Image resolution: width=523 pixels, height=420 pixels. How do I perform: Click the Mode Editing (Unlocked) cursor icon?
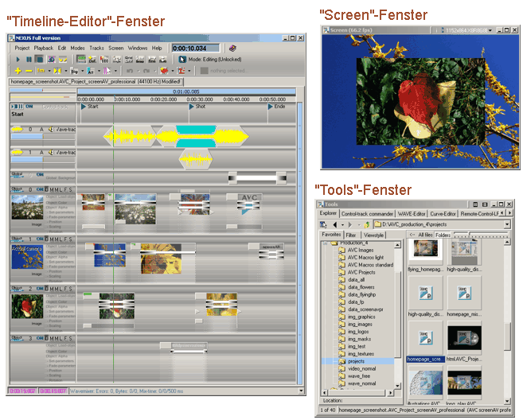click(x=181, y=59)
